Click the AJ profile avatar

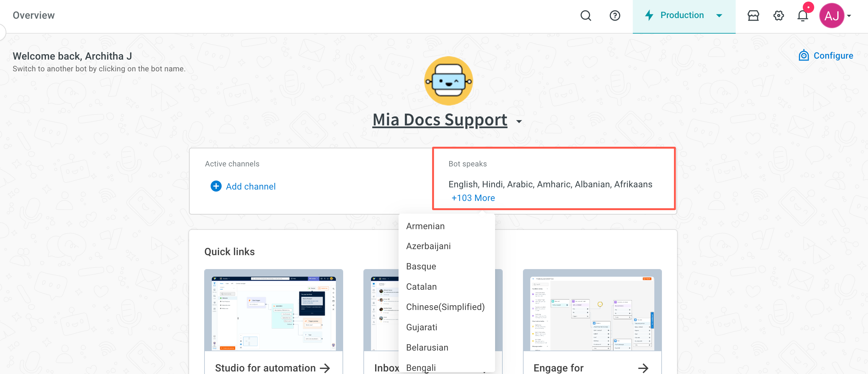831,16
